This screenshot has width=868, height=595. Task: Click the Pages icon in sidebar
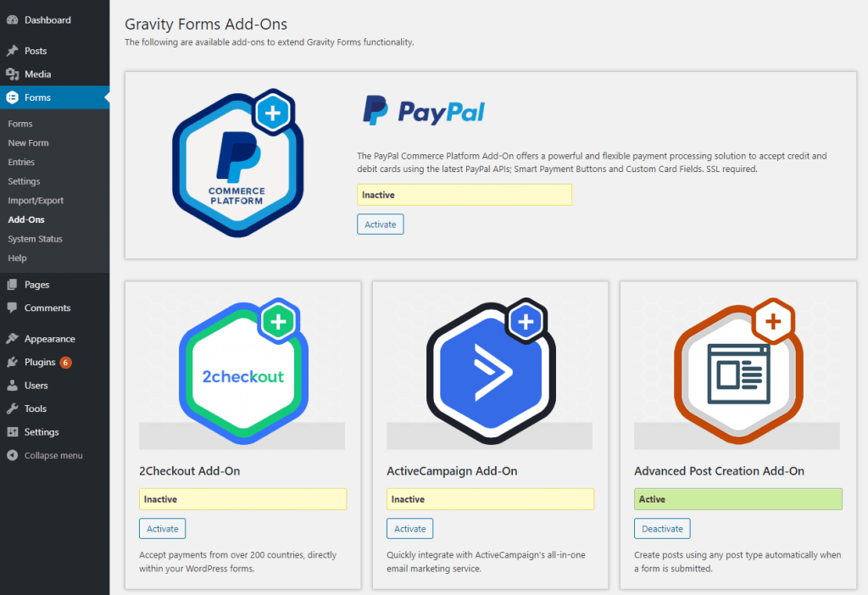(x=12, y=285)
